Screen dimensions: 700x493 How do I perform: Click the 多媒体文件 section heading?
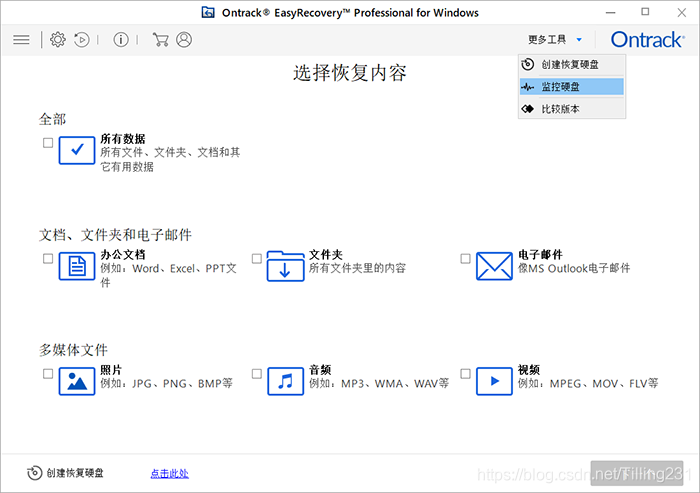click(73, 350)
